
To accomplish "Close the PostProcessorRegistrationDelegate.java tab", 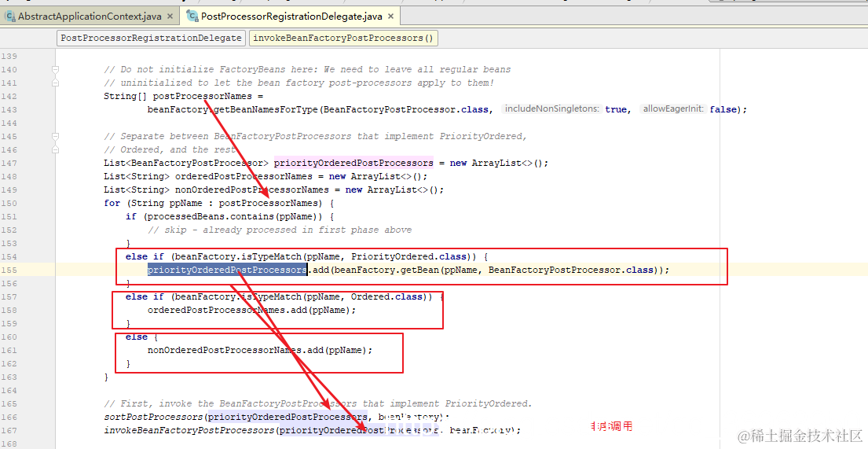I will 391,17.
